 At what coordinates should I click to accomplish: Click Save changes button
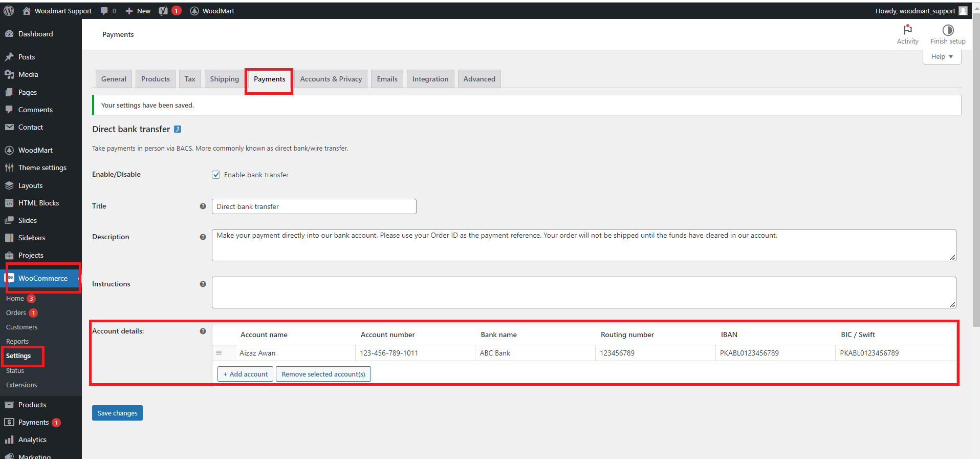click(x=117, y=413)
